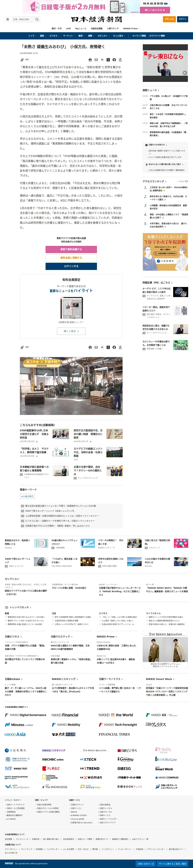Click blue ログインする button below article
193x868 pixels.
click(x=71, y=266)
